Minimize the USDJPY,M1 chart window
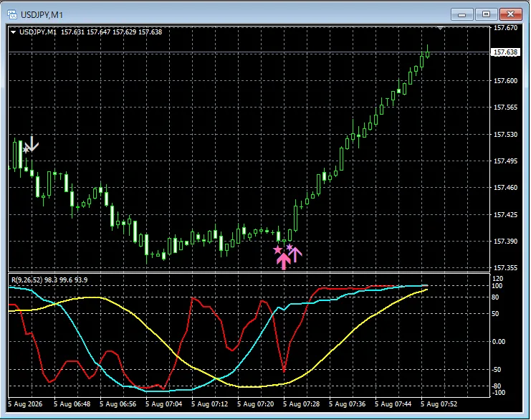The width and height of the screenshot is (531, 420). pyautogui.click(x=462, y=14)
